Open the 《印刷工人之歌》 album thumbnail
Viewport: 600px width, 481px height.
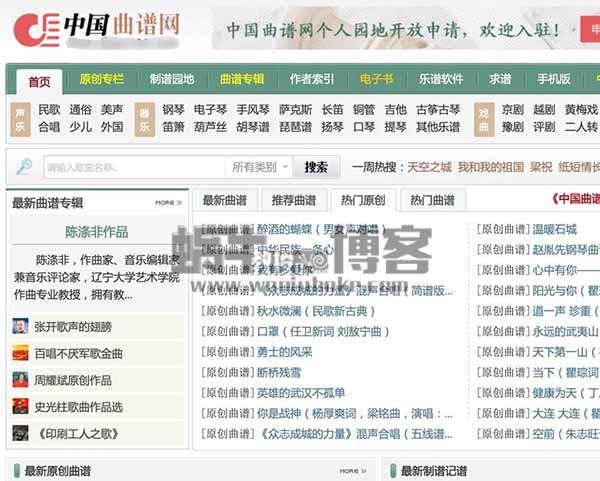click(x=20, y=433)
